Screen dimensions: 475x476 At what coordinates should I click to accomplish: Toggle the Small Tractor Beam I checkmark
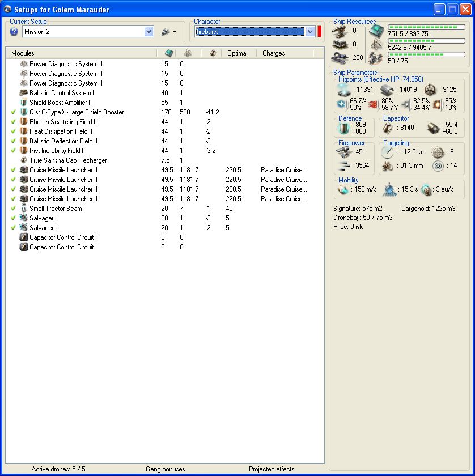(x=14, y=209)
